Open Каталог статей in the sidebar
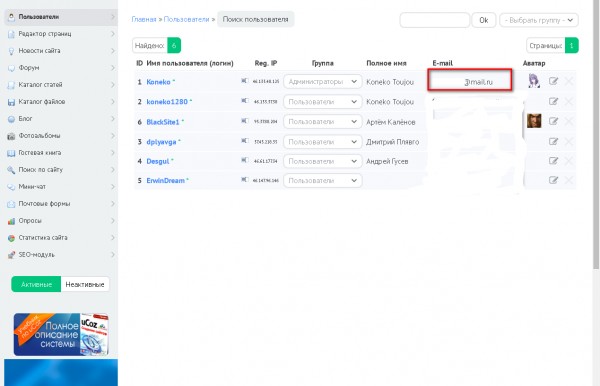Image resolution: width=600 pixels, height=386 pixels. 61,85
